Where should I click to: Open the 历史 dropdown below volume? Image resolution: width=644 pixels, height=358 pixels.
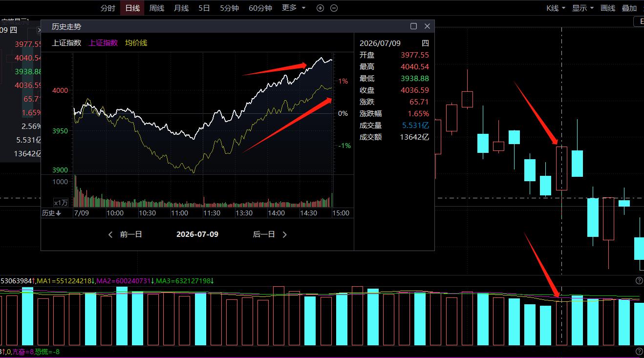point(51,213)
